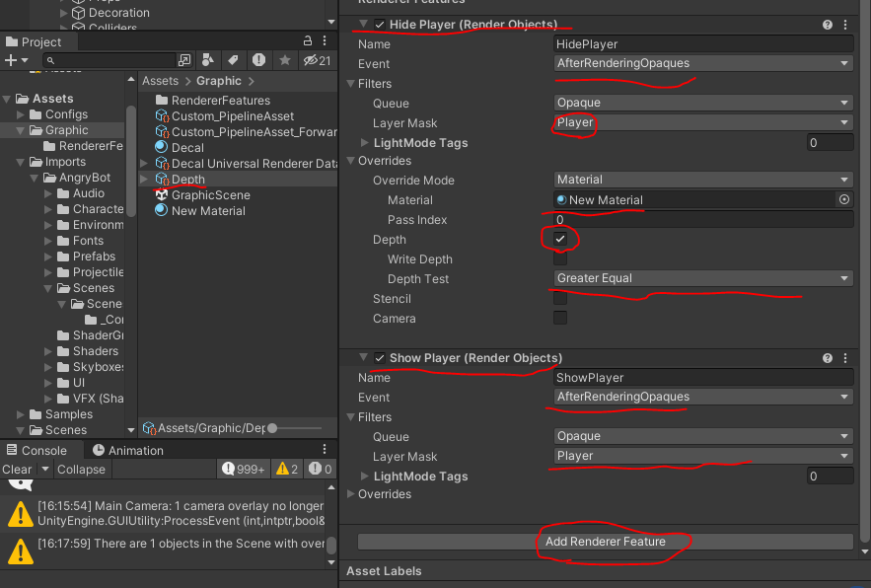
Task: Click the Add Renderer Feature button
Action: [x=606, y=542]
